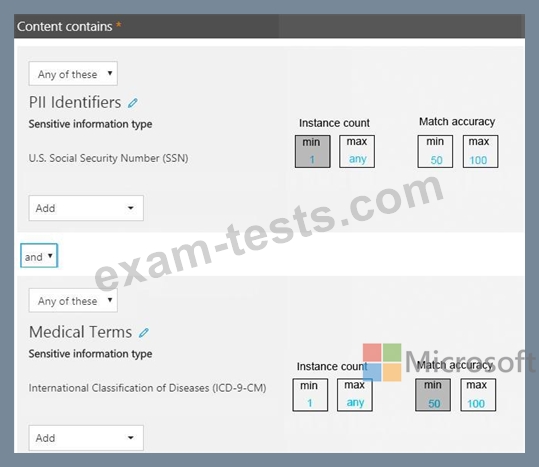
Task: Open the Add dropdown under PII Identifiers
Action: pos(86,208)
